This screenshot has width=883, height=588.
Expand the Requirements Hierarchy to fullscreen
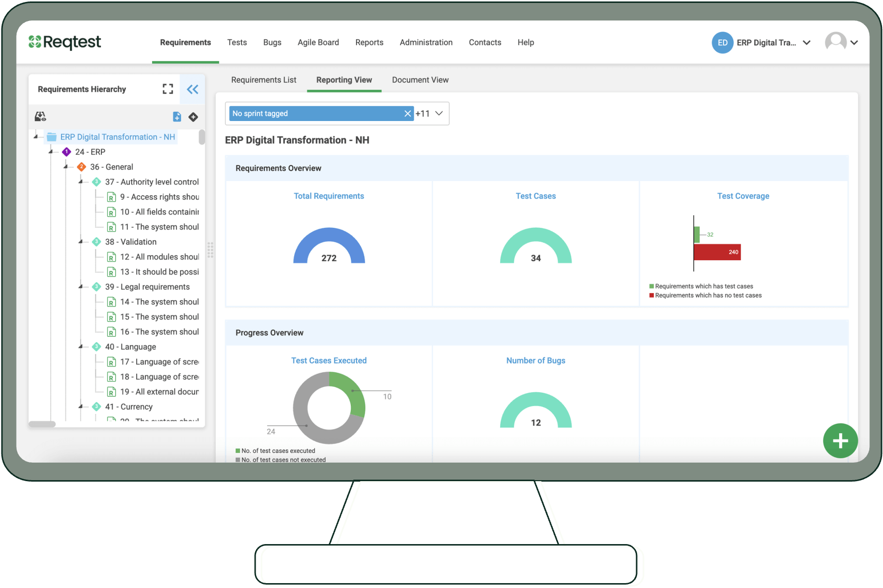pos(168,89)
